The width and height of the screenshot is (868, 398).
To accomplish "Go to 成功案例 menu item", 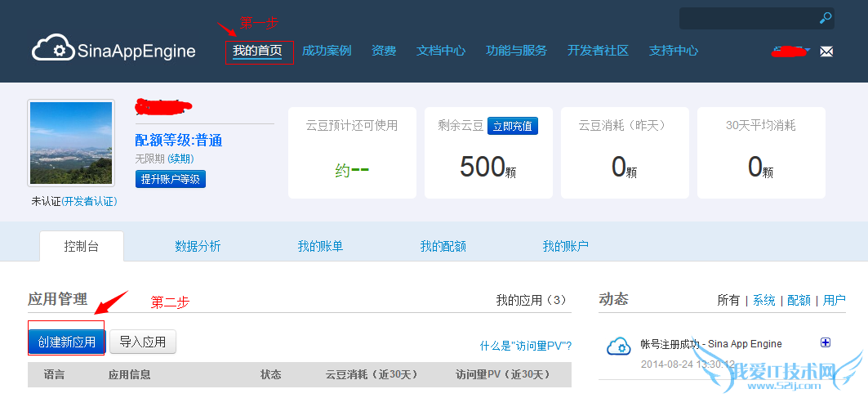I will [x=327, y=51].
